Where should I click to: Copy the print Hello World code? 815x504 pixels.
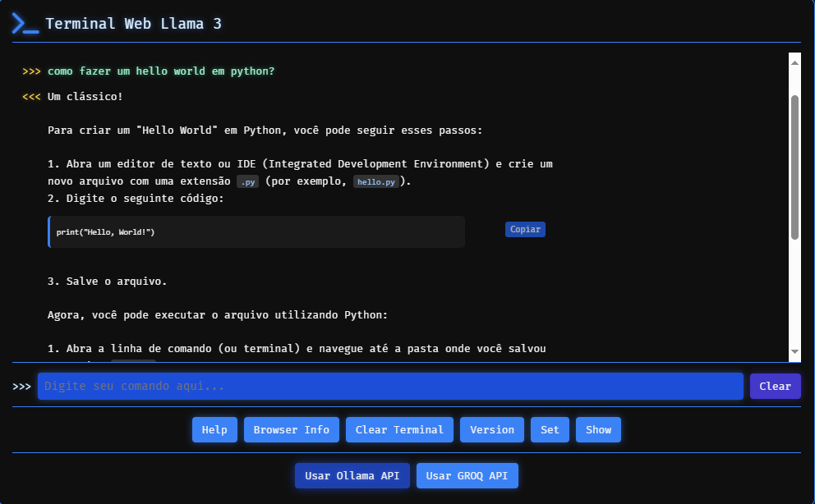point(525,229)
